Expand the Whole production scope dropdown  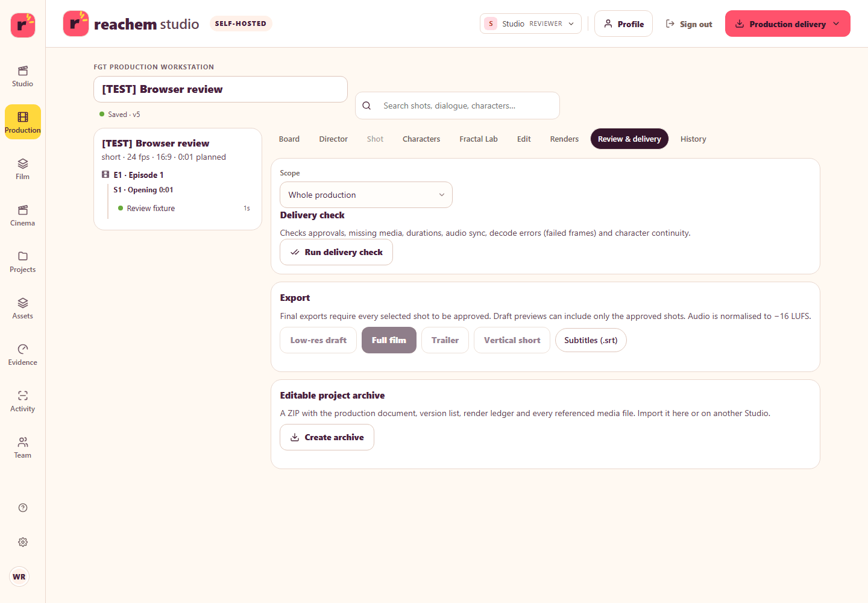(x=366, y=195)
